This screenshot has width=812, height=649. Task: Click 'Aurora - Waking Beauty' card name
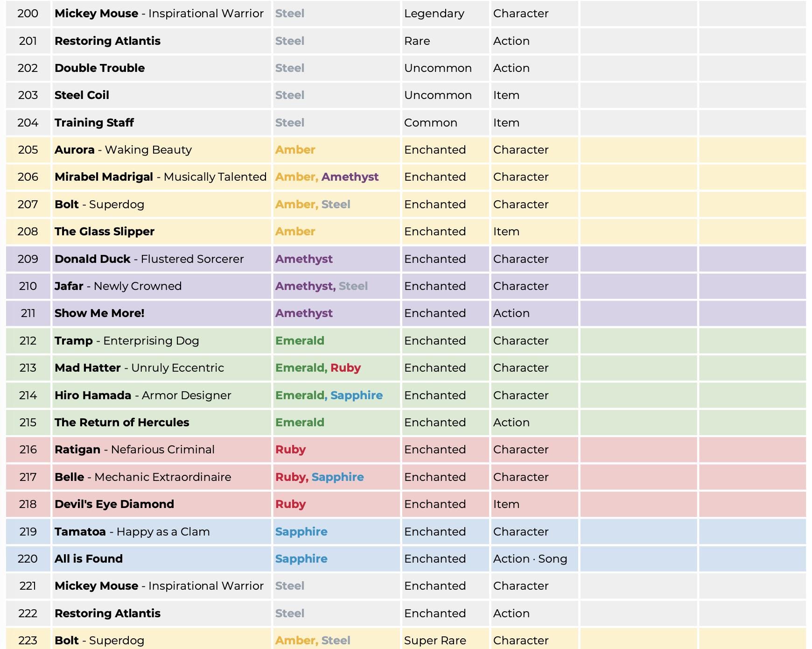pos(123,150)
